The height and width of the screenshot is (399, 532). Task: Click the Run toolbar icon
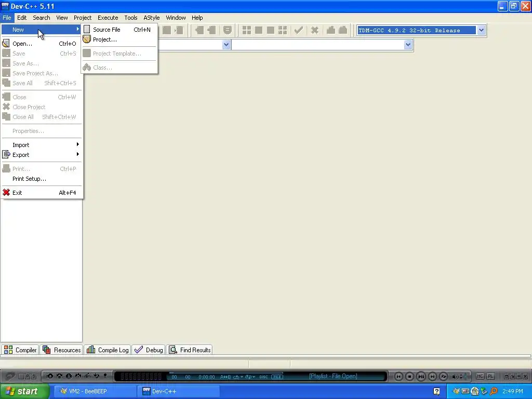point(259,30)
